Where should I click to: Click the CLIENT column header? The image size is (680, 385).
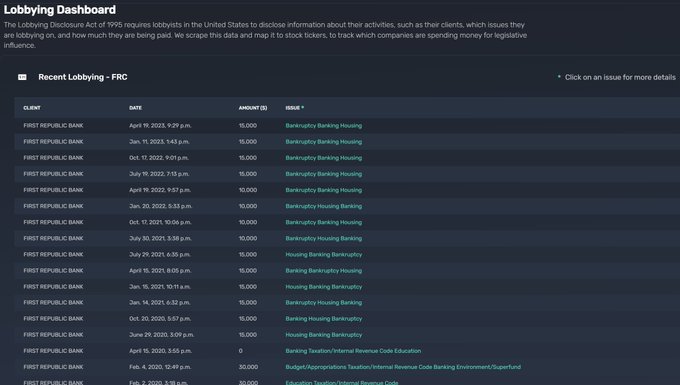32,108
